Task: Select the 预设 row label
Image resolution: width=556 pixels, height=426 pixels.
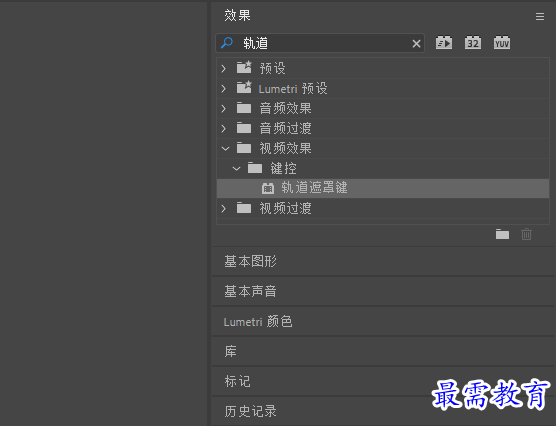Action: pyautogui.click(x=272, y=68)
